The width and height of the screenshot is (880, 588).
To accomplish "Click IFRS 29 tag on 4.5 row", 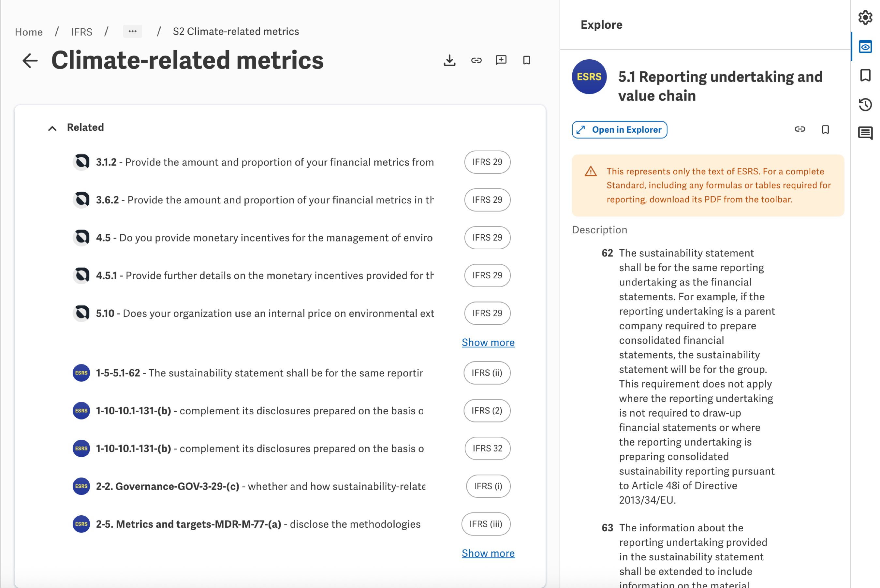I will coord(487,238).
